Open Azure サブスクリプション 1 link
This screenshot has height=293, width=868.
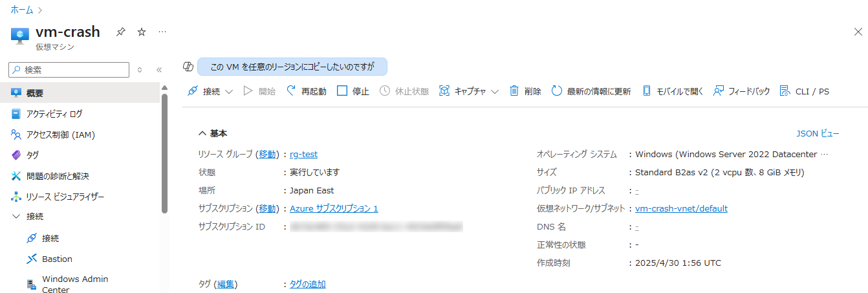(x=334, y=208)
